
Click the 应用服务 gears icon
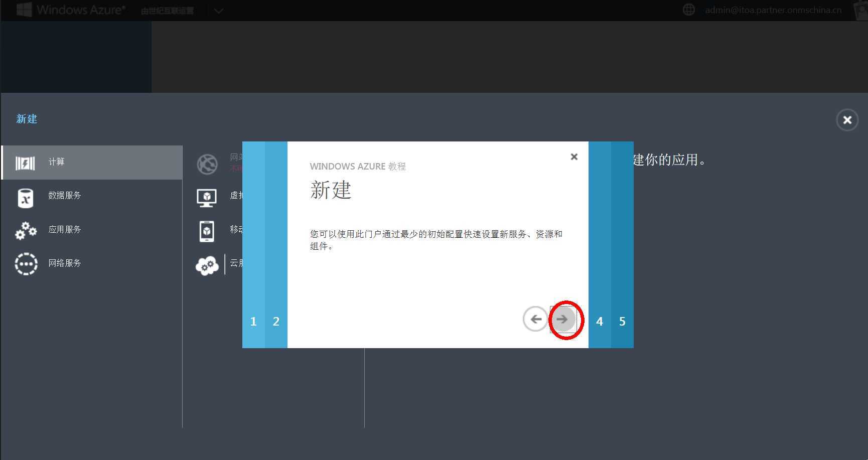pos(26,231)
